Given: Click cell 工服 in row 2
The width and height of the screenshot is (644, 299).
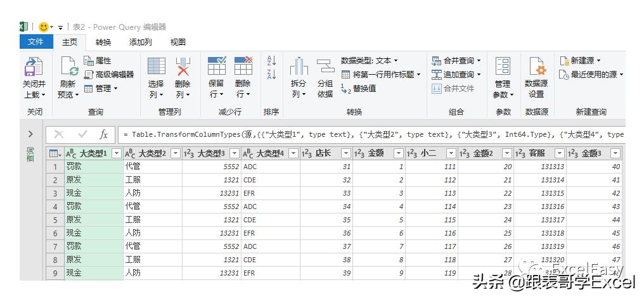Looking at the screenshot, I should pyautogui.click(x=152, y=180).
